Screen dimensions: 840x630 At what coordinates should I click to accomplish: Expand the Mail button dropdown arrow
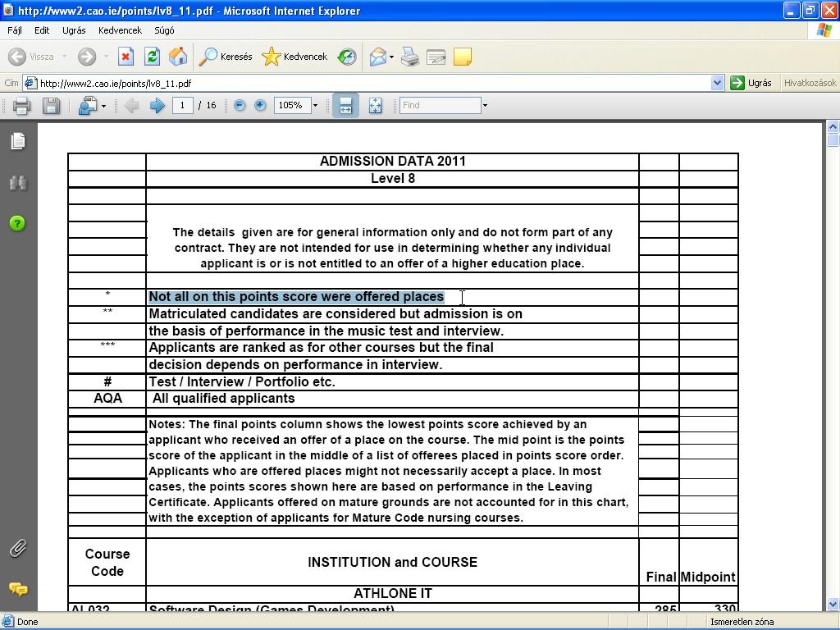pyautogui.click(x=391, y=57)
